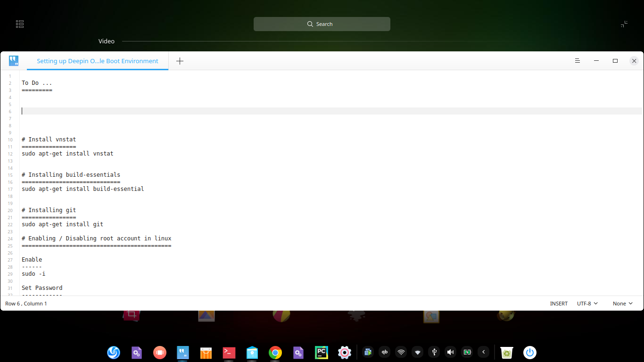Click inside the Search field
Image resolution: width=644 pixels, height=362 pixels.
point(322,24)
